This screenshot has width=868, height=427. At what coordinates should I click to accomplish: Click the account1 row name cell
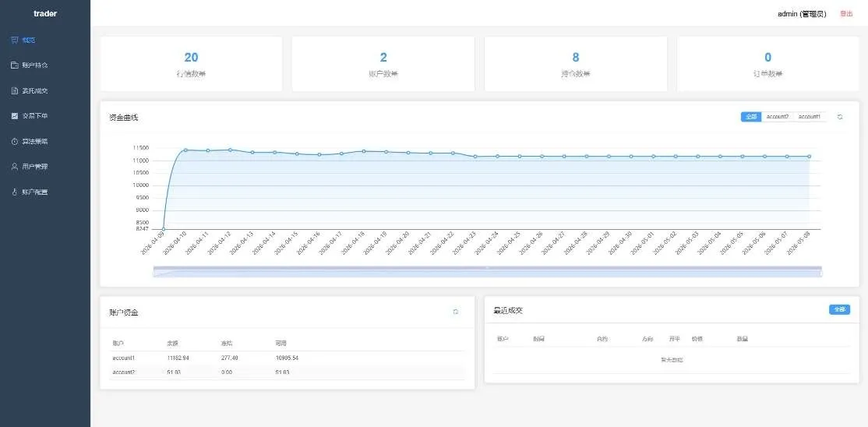click(124, 358)
